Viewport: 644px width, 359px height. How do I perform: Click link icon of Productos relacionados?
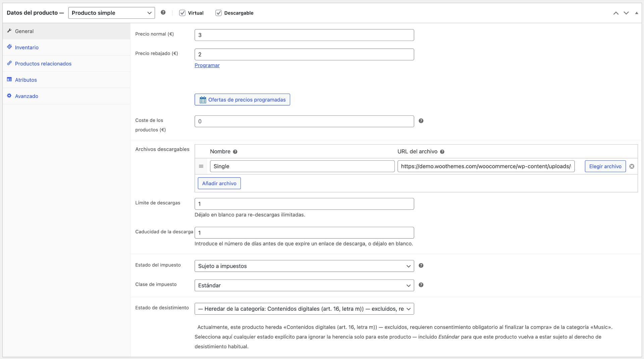pyautogui.click(x=9, y=63)
